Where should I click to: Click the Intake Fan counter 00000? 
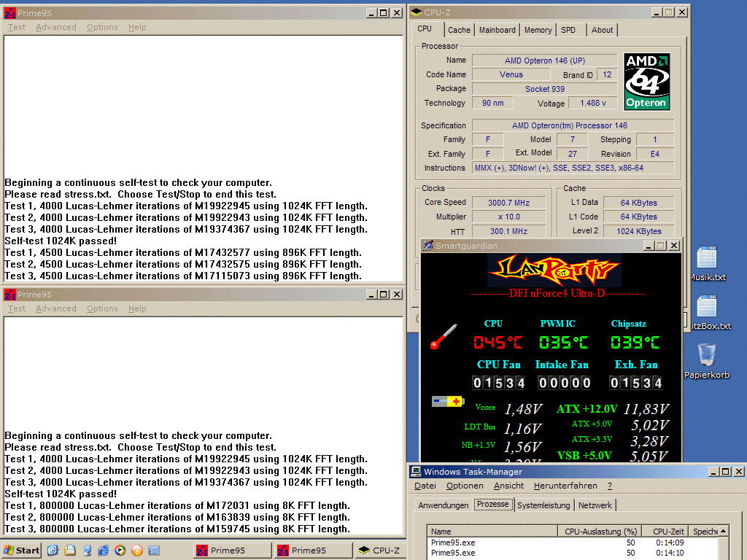click(x=565, y=383)
